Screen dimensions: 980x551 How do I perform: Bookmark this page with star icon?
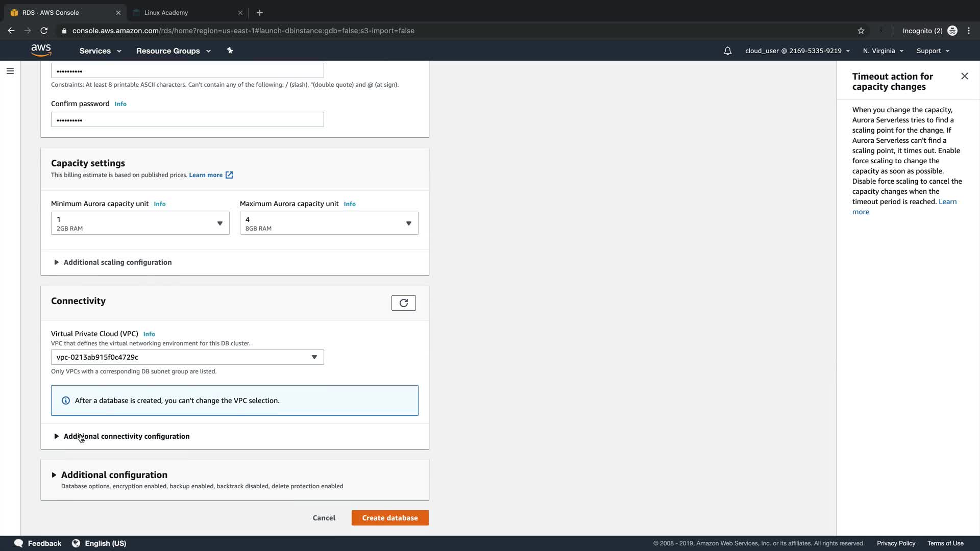click(x=861, y=31)
